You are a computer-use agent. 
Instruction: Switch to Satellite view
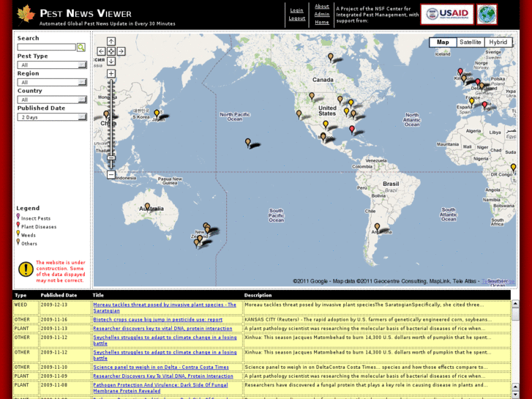[x=471, y=42]
